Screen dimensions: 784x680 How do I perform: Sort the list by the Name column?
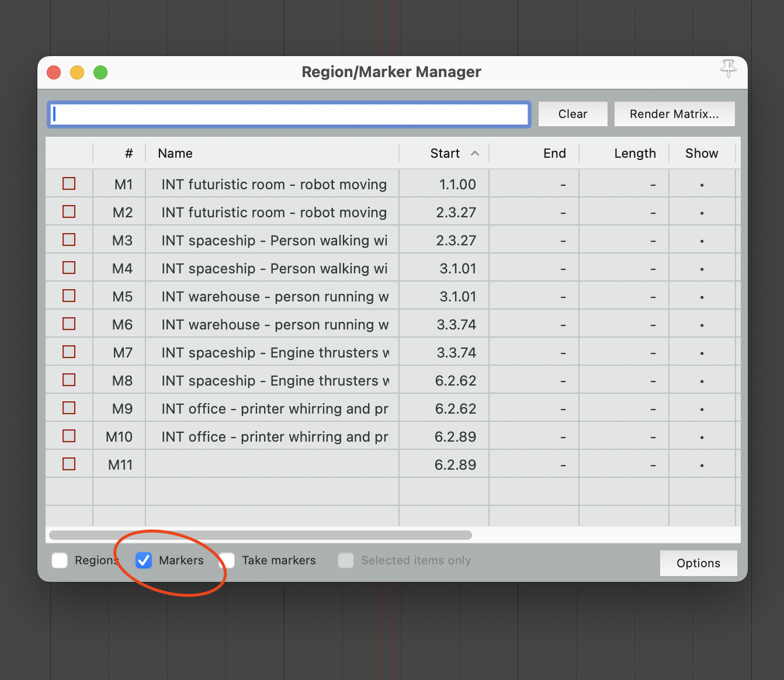175,153
